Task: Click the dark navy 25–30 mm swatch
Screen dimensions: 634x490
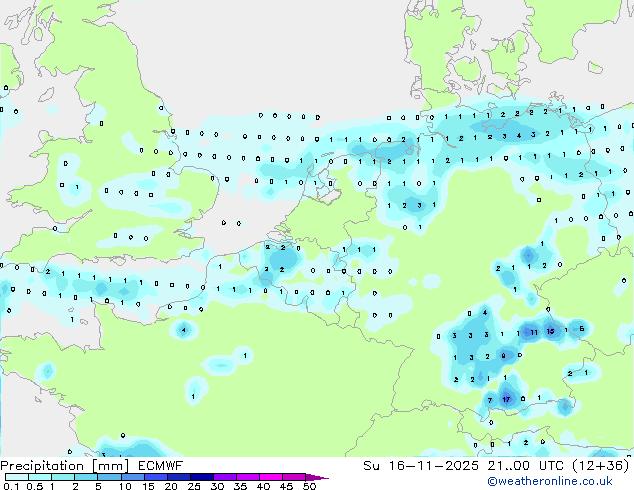Action: (x=201, y=477)
